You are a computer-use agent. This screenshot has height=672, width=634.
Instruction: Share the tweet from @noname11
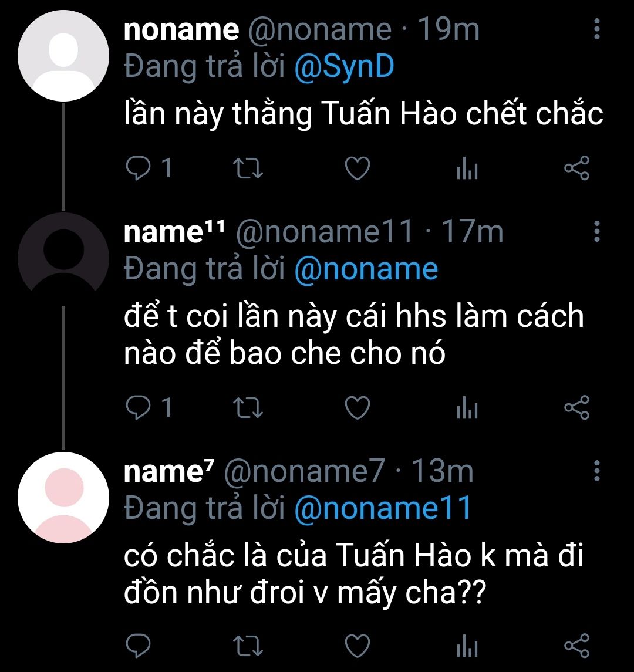576,408
